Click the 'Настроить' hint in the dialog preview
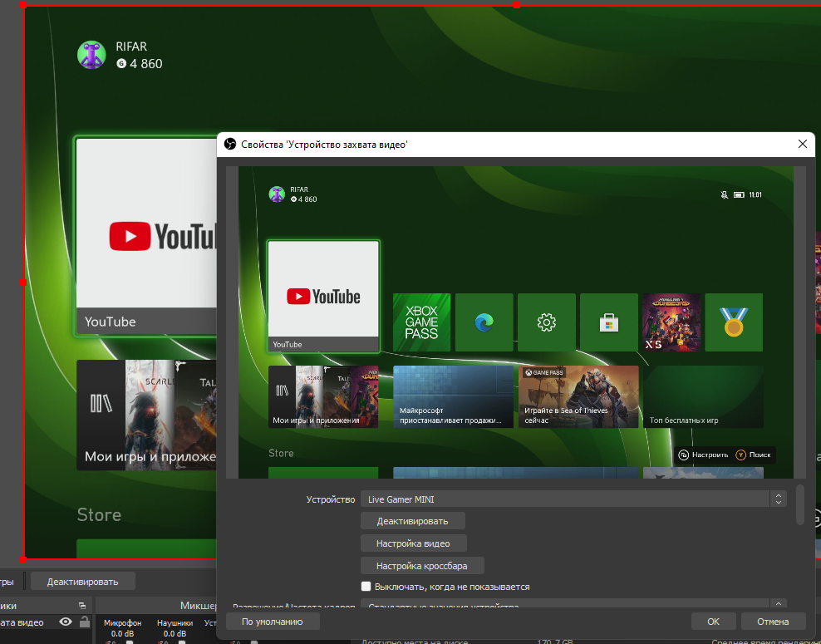 tap(703, 455)
